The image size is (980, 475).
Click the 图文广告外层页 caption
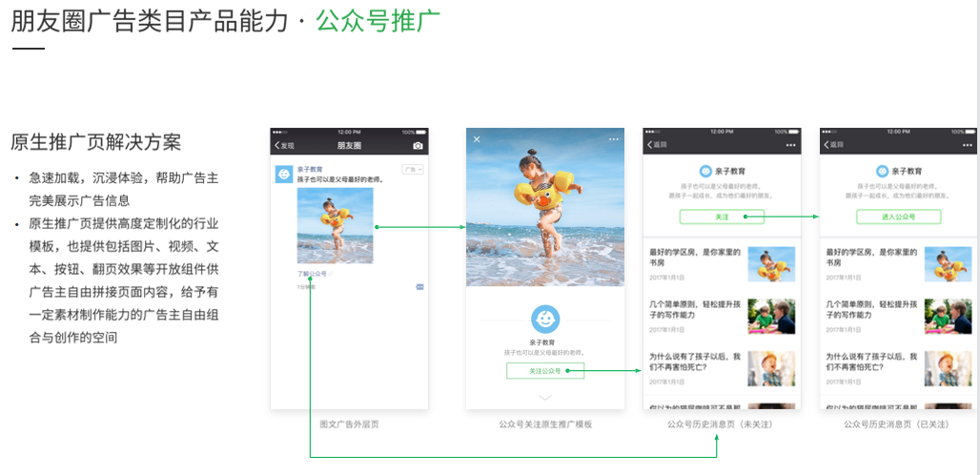(349, 424)
